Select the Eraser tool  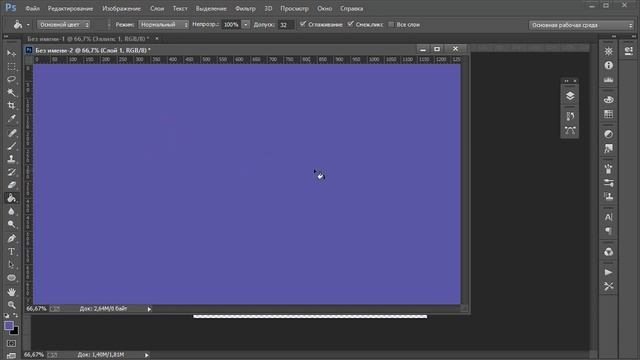tap(11, 185)
